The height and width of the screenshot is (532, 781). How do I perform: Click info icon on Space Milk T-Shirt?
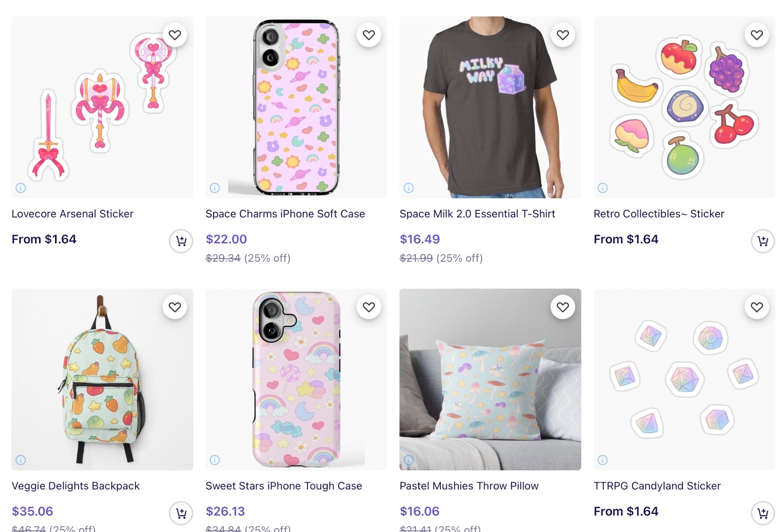coord(408,188)
